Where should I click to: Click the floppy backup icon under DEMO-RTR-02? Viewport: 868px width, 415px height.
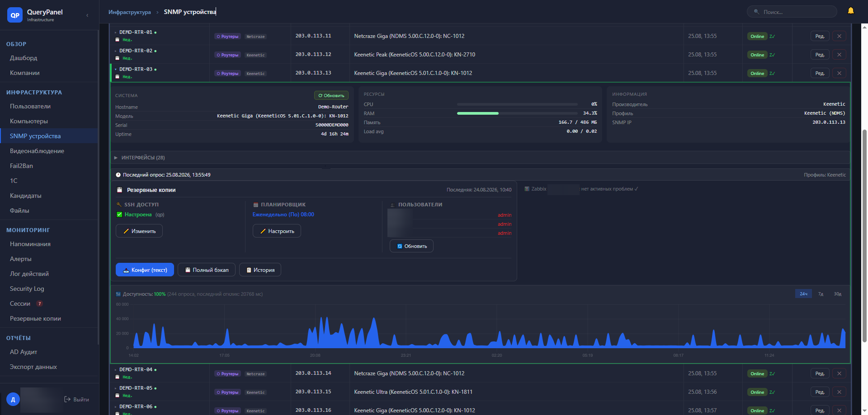pyautogui.click(x=118, y=58)
